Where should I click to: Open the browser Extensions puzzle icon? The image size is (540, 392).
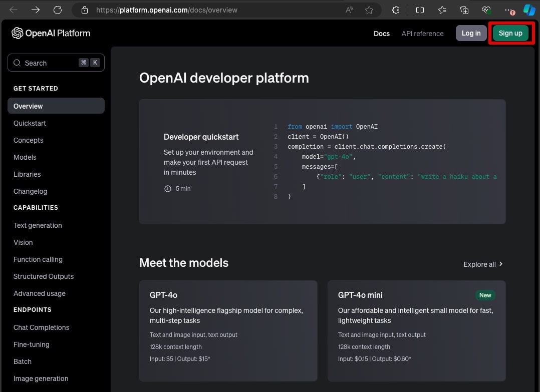coord(396,10)
